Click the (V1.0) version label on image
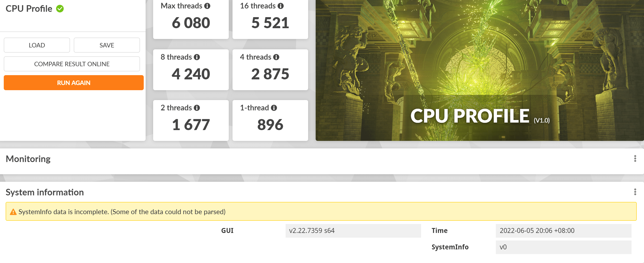 click(x=542, y=120)
